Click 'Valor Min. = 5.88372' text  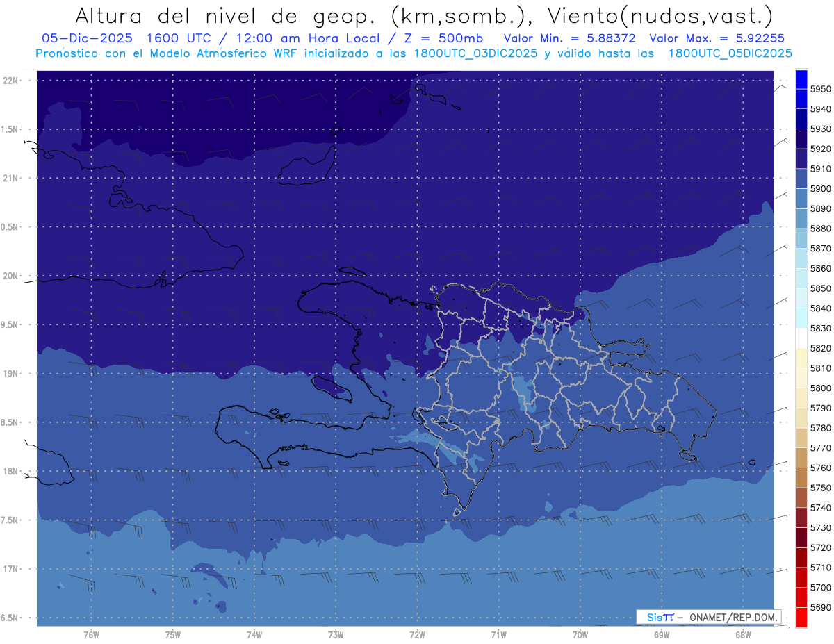569,39
